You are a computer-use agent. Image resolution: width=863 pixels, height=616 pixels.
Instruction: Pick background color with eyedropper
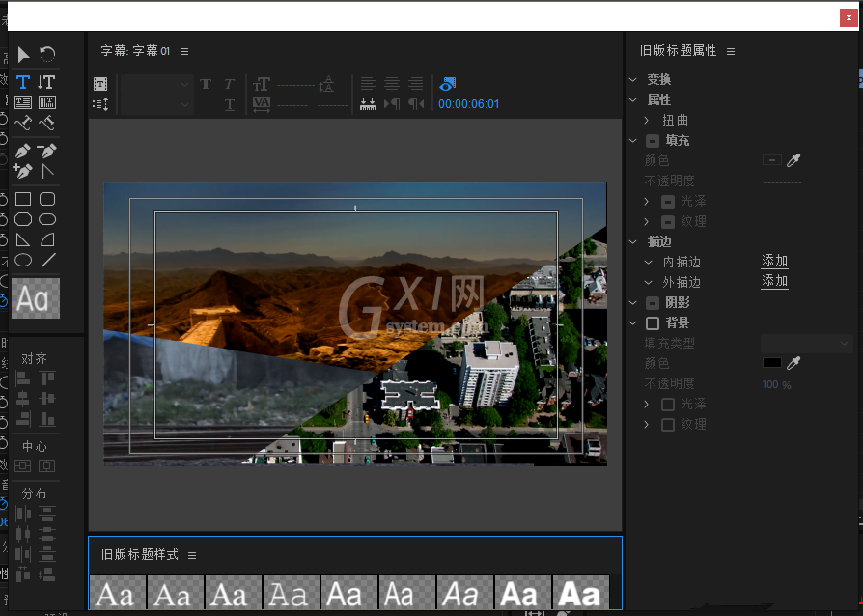point(793,363)
